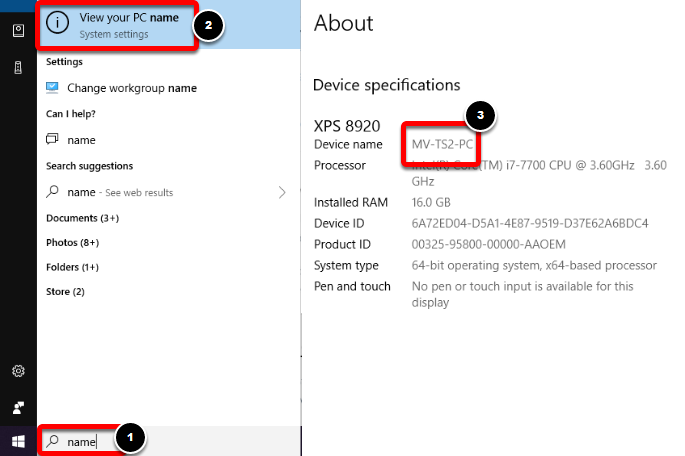
Task: Click into the search box containing 'name'
Action: (169, 442)
